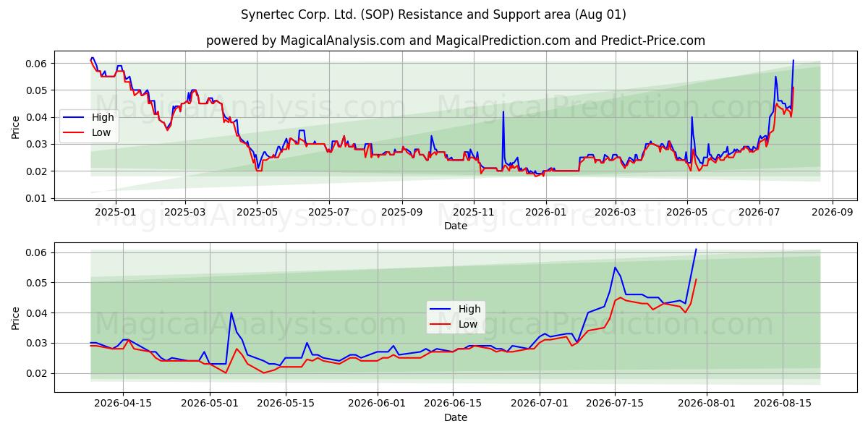Screen dimensions: 868x434
Task: Click the lower chart y-axis value 0.02
Action: (38, 373)
